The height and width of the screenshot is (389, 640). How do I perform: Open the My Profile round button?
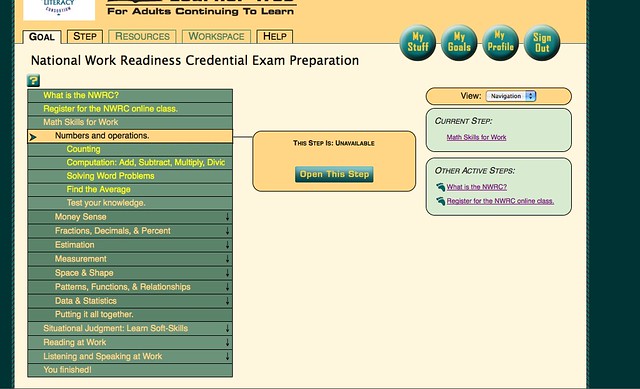tap(500, 42)
